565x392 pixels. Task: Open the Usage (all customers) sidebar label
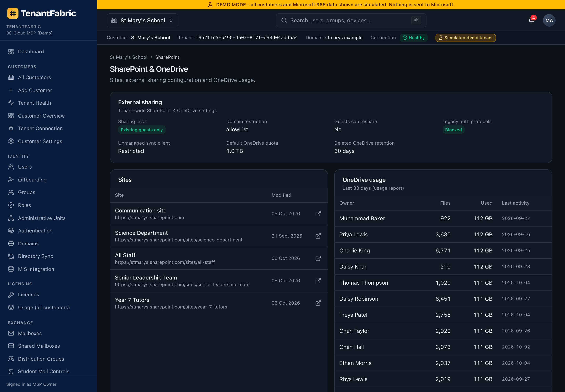[44, 308]
